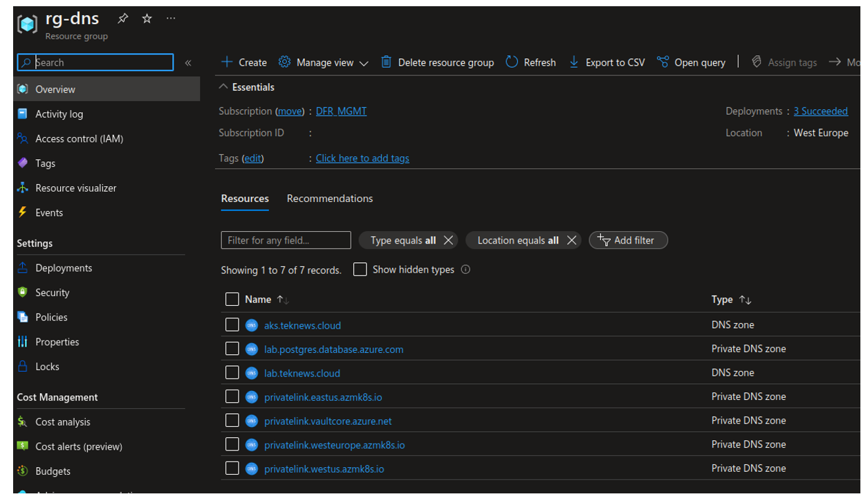Click the (move) link beside Subscription
Screen dimensions: 868x501
coord(290,111)
